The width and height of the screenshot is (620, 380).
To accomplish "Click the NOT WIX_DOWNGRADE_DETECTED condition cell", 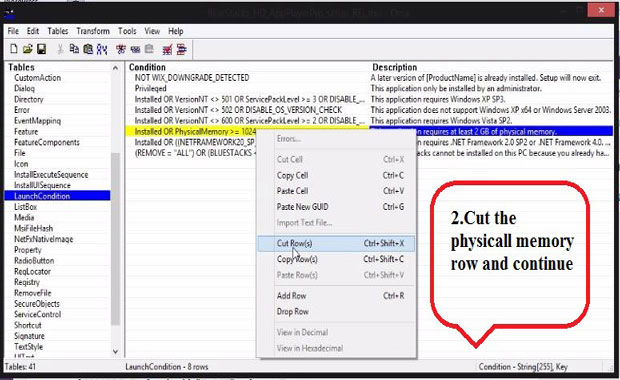I will point(192,78).
